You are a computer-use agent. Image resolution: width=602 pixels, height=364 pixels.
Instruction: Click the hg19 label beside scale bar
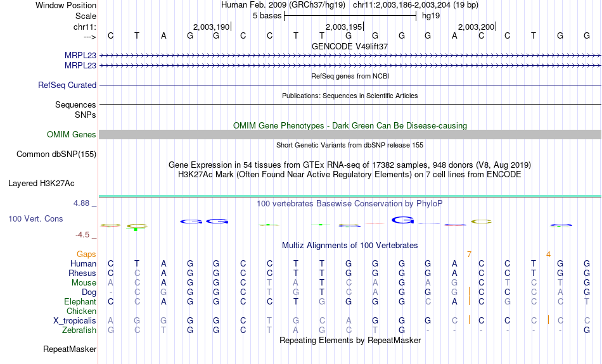coord(431,16)
